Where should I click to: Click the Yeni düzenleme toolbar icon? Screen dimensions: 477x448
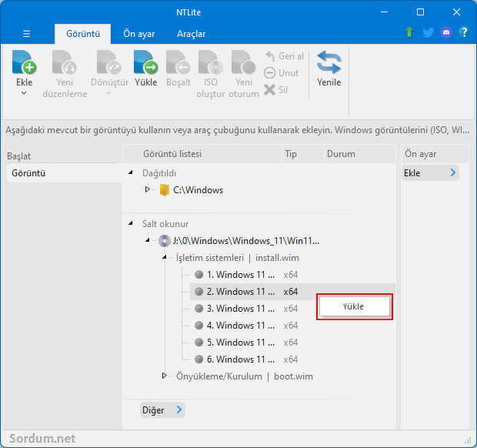coord(64,62)
